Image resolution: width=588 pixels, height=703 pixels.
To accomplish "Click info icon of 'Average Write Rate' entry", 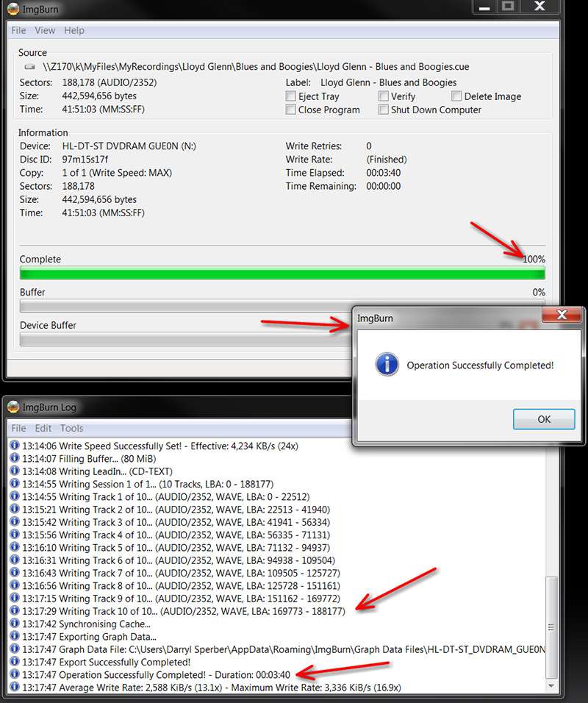I will click(x=15, y=686).
